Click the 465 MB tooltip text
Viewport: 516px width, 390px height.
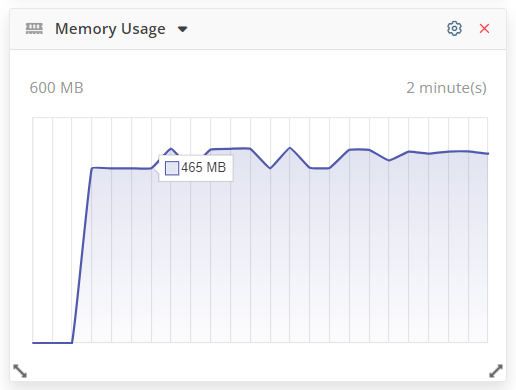[x=204, y=167]
